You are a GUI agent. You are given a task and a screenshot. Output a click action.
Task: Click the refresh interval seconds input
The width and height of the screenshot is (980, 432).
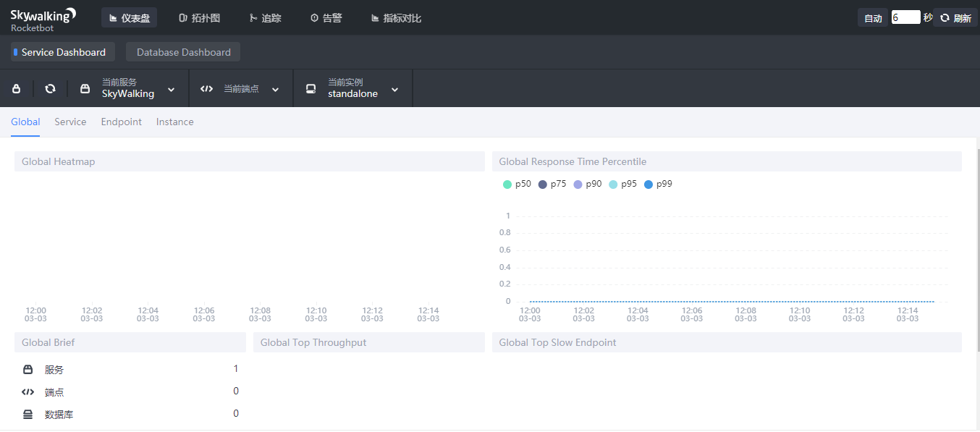pyautogui.click(x=905, y=17)
